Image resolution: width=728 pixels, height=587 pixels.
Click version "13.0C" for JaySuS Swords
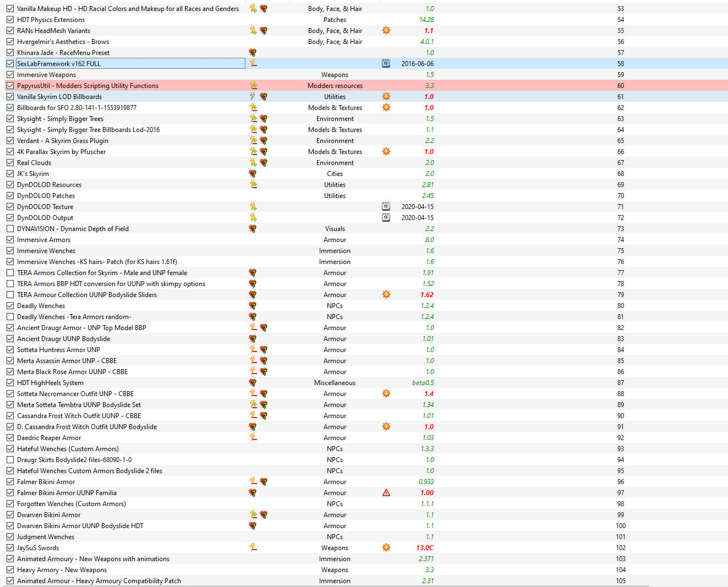(425, 547)
